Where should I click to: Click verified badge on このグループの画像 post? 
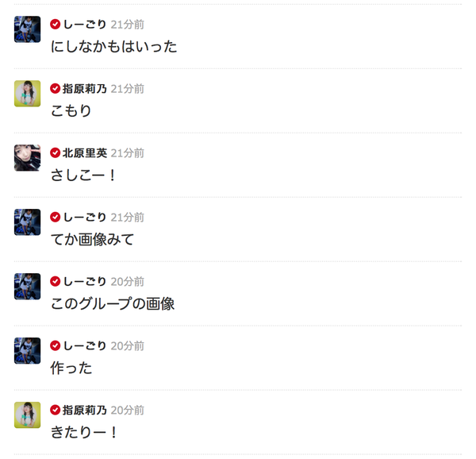55,282
